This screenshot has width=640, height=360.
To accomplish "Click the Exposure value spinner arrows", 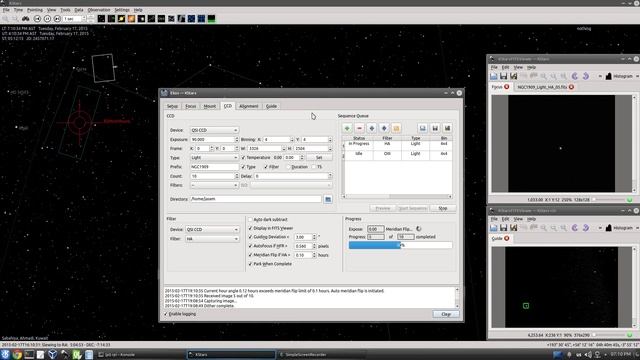I will point(236,140).
